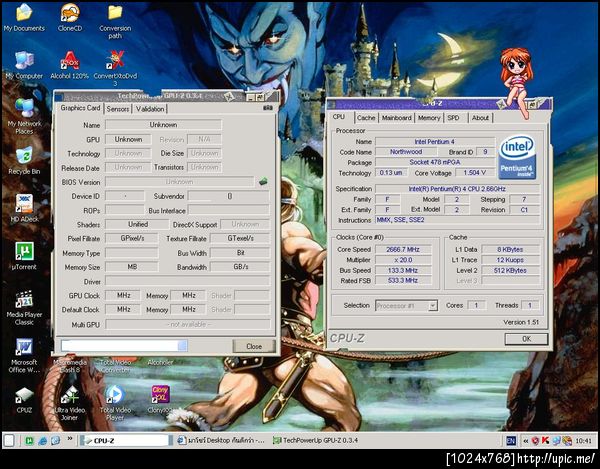This screenshot has width=600, height=469.
Task: Click the TechPowerUp GPU-Z 0.3.4 taskbar button
Action: click(315, 441)
